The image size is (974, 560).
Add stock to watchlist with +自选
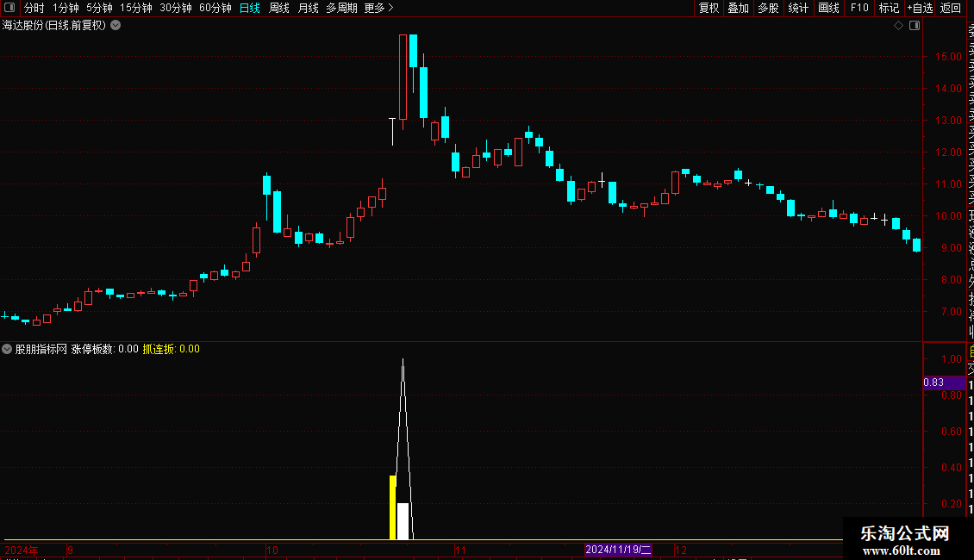(x=920, y=8)
